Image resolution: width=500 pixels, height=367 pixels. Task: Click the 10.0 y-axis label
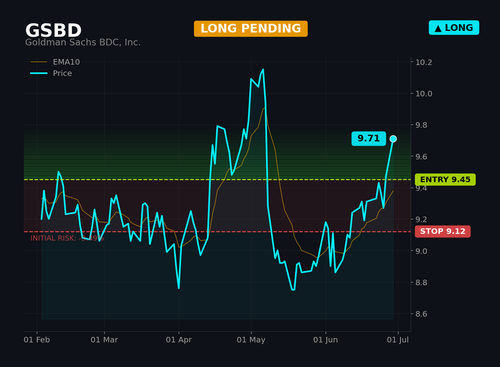[x=424, y=94]
